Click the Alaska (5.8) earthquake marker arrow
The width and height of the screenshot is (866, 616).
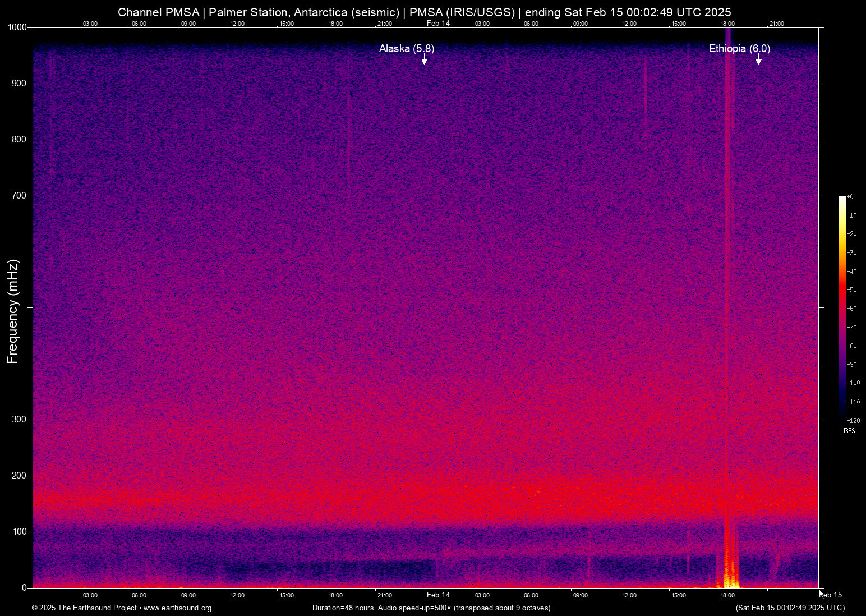[424, 59]
